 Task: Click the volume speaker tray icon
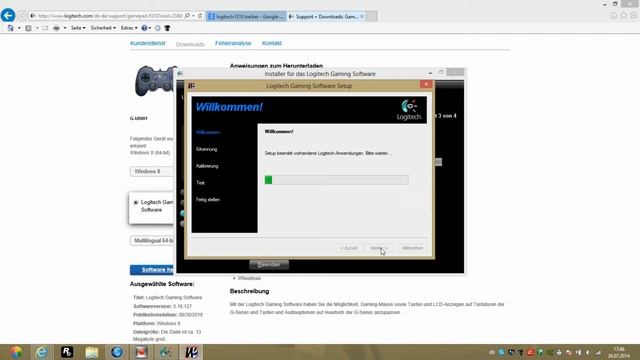588,352
